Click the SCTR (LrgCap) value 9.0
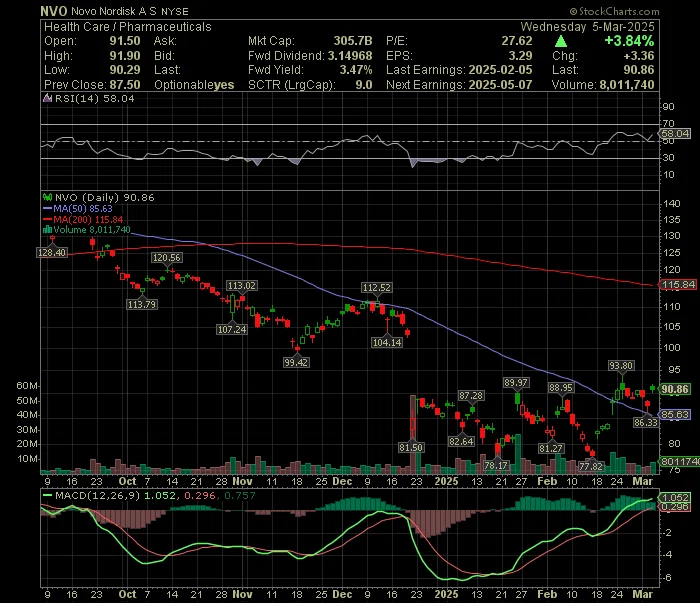 [364, 85]
